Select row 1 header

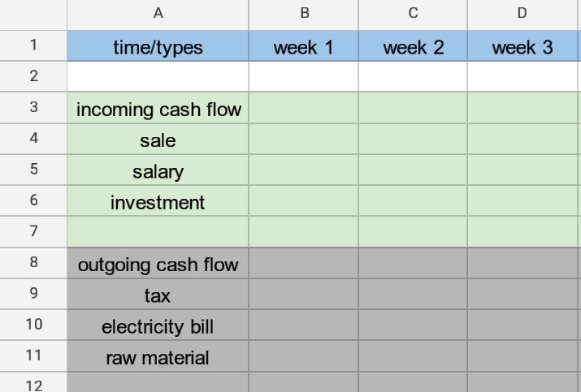point(33,46)
